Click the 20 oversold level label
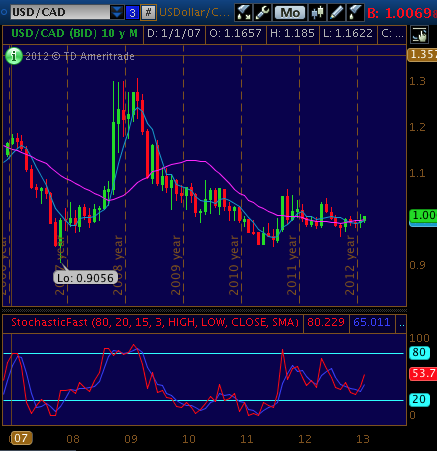 [419, 399]
